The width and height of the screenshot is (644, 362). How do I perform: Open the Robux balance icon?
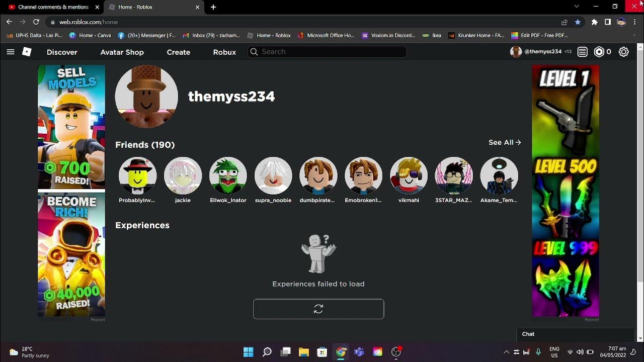(x=599, y=52)
